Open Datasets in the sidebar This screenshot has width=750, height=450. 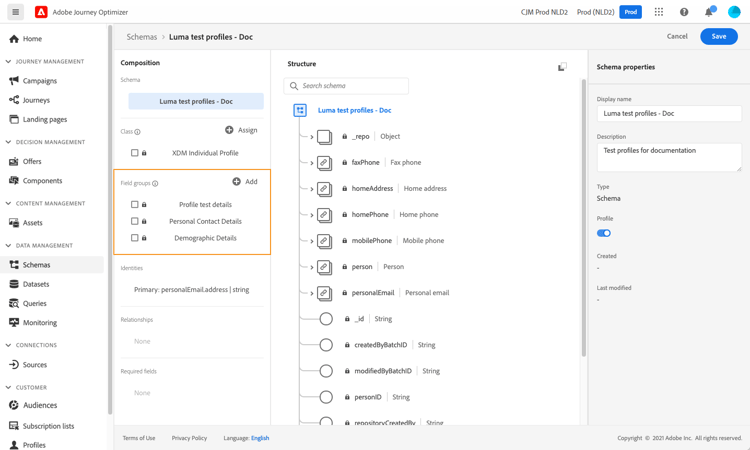click(x=35, y=284)
